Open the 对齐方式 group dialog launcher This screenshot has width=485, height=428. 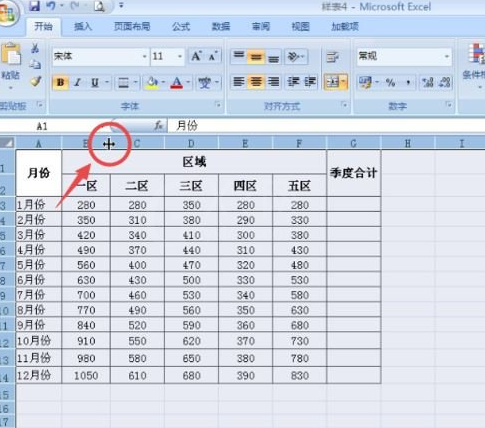[x=344, y=105]
